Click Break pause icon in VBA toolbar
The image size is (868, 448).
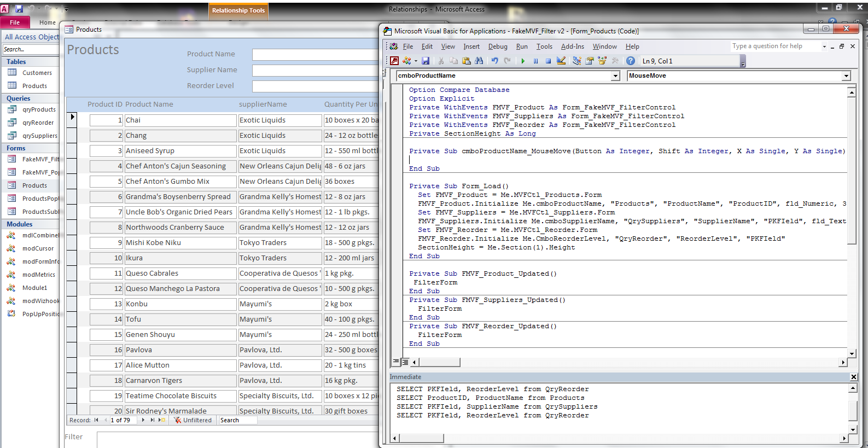pos(535,61)
